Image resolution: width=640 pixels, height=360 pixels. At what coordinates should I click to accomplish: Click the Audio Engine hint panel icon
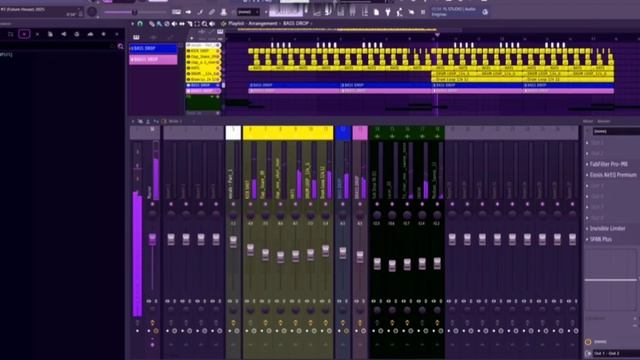485,12
